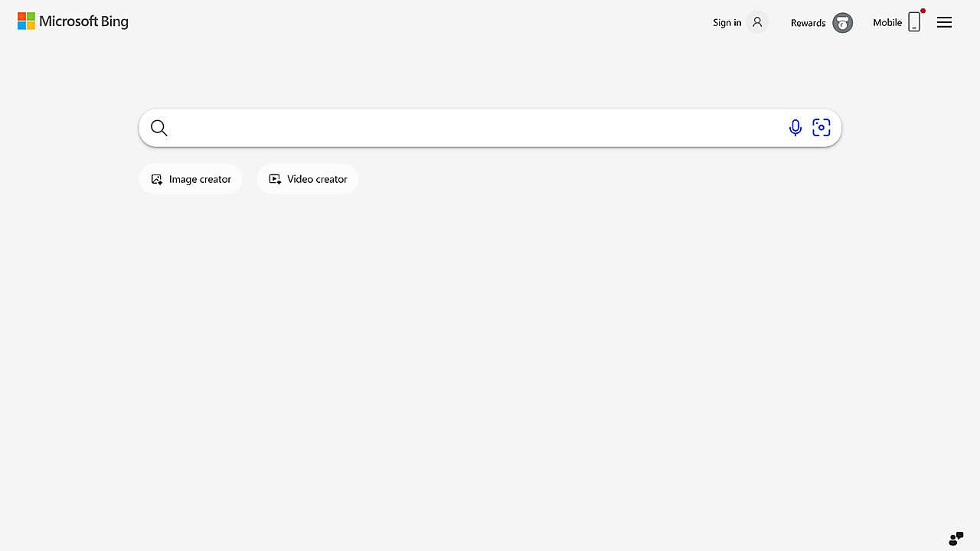This screenshot has height=551, width=980.
Task: Click the red notification dot on Mobile
Action: pyautogui.click(x=923, y=11)
